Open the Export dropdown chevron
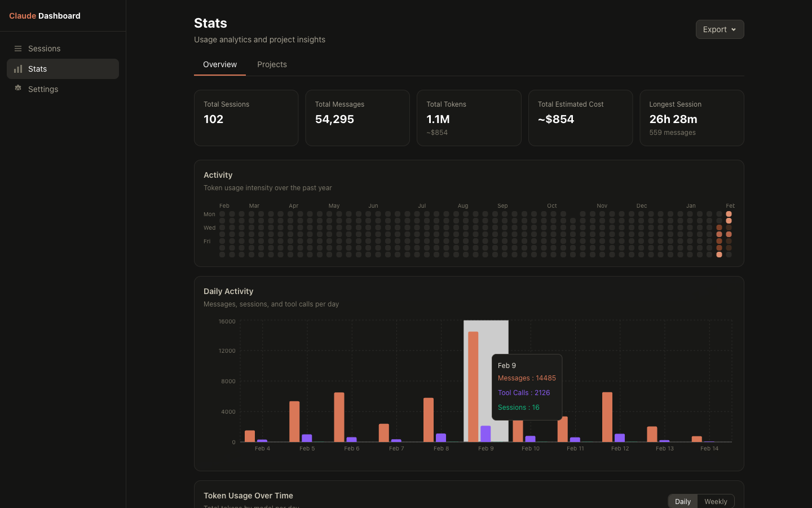 click(733, 29)
